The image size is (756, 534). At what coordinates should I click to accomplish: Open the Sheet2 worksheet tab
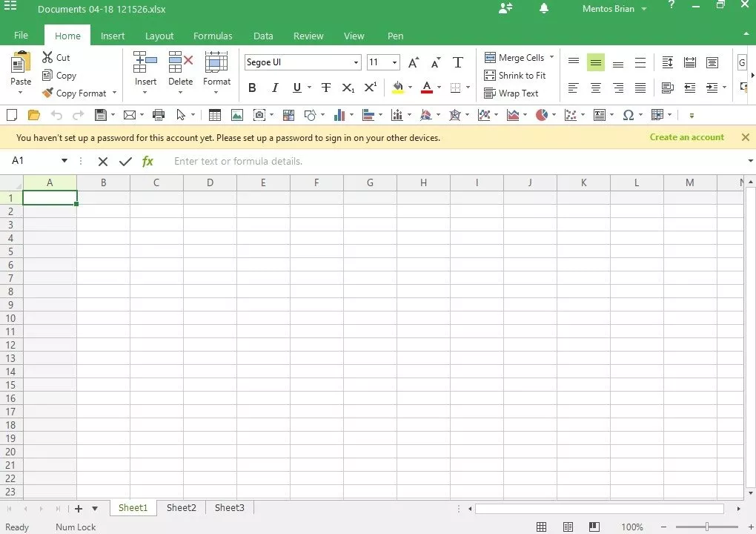181,507
